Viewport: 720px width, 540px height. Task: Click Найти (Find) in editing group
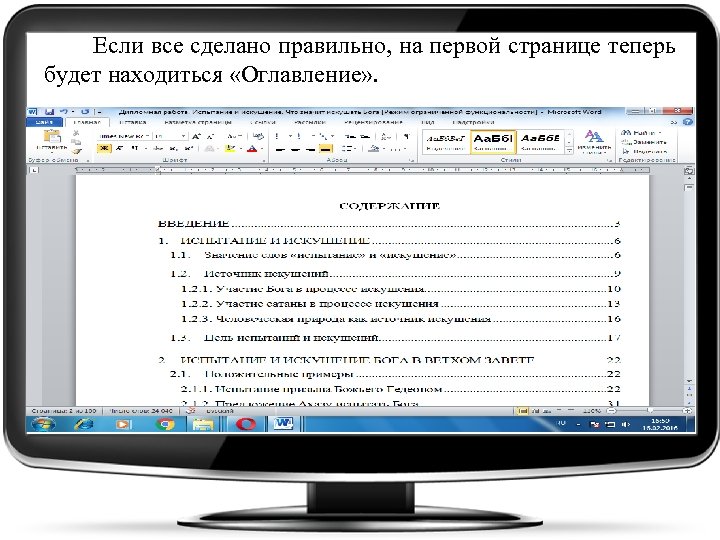642,133
